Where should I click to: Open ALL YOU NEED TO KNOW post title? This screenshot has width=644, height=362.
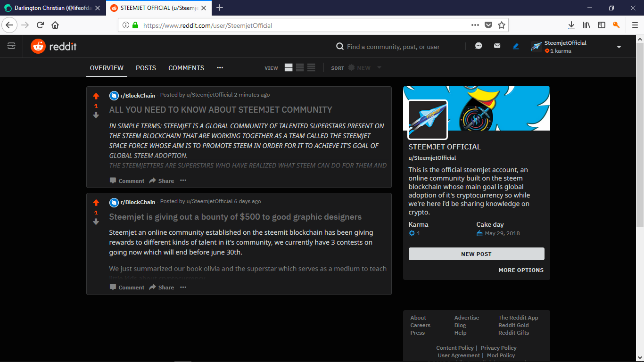coord(221,110)
